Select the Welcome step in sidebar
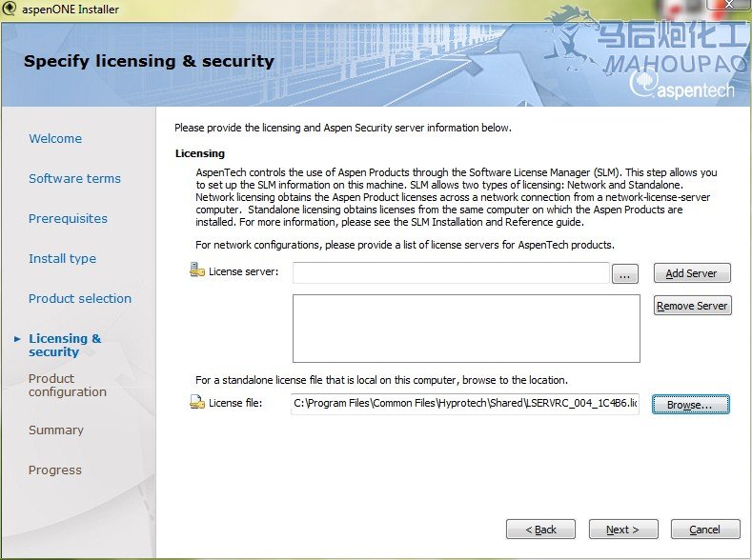 (55, 139)
